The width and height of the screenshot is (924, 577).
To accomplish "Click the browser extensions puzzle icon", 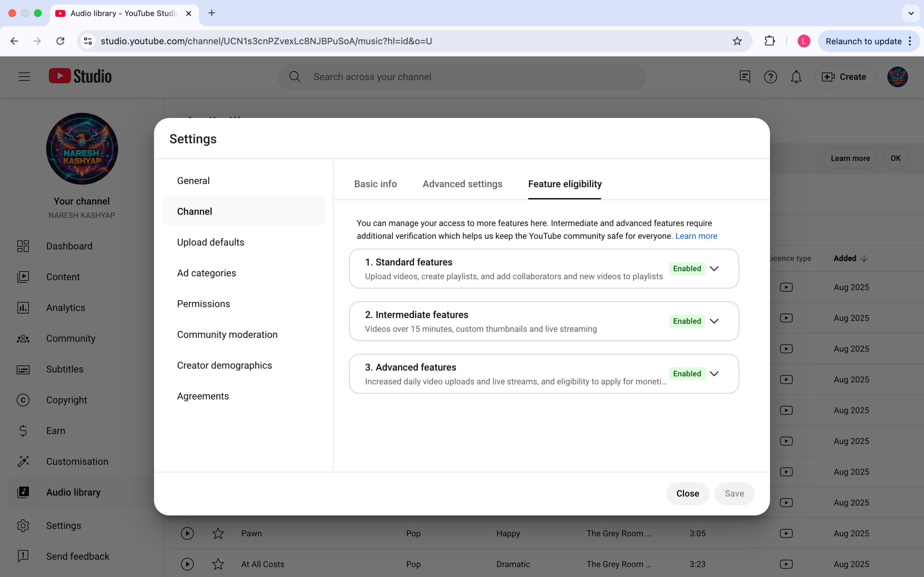I will click(x=770, y=41).
